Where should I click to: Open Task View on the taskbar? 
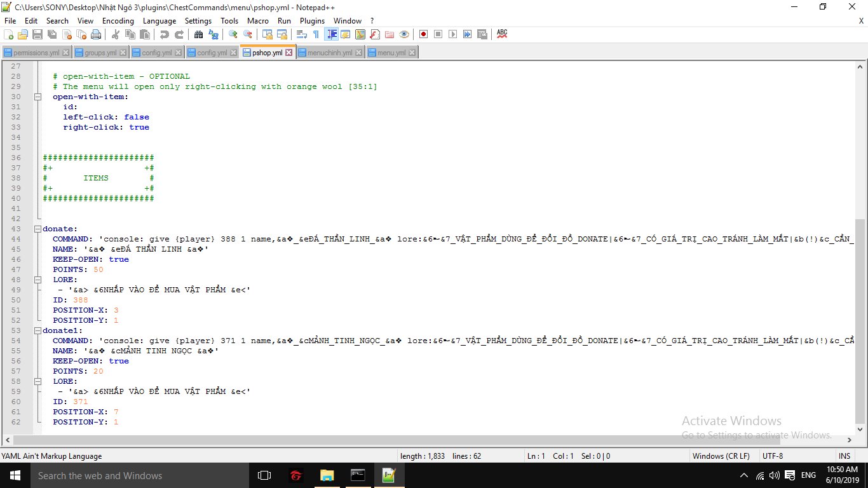(264, 475)
